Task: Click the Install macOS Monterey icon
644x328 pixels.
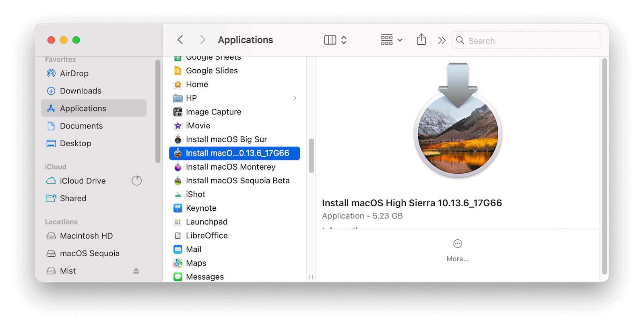Action: tap(178, 167)
